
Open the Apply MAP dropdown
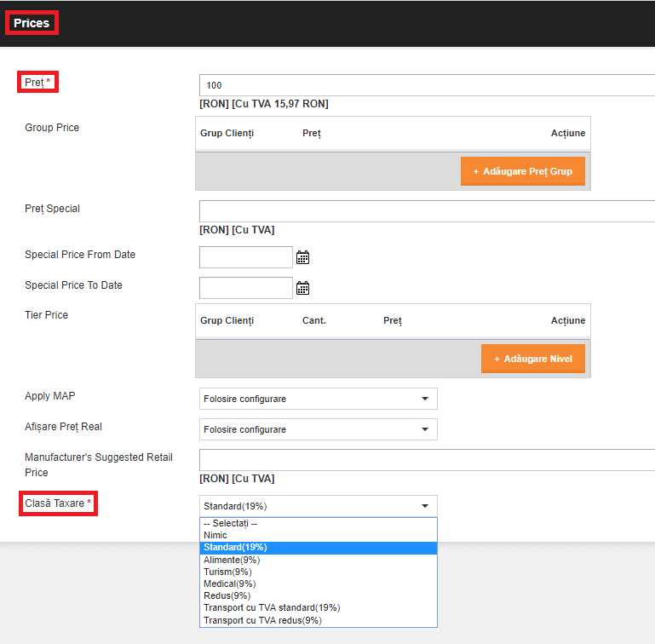point(319,399)
